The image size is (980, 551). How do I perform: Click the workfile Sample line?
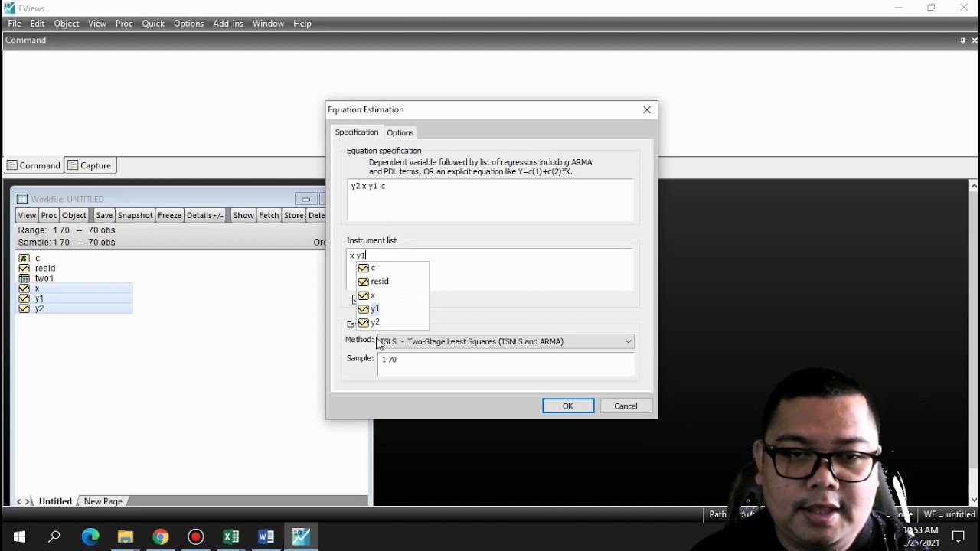67,243
